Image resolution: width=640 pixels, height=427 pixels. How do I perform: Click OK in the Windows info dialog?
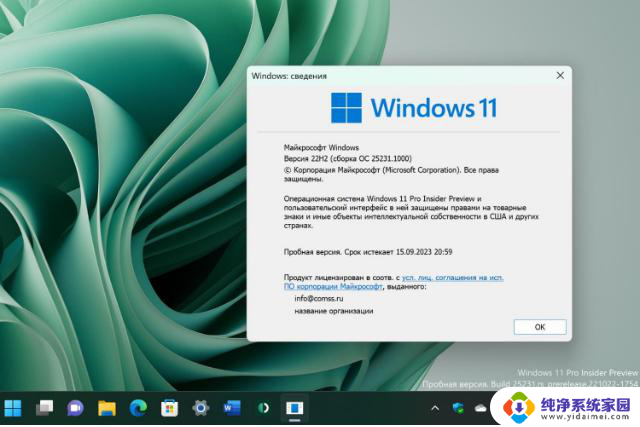pos(540,327)
